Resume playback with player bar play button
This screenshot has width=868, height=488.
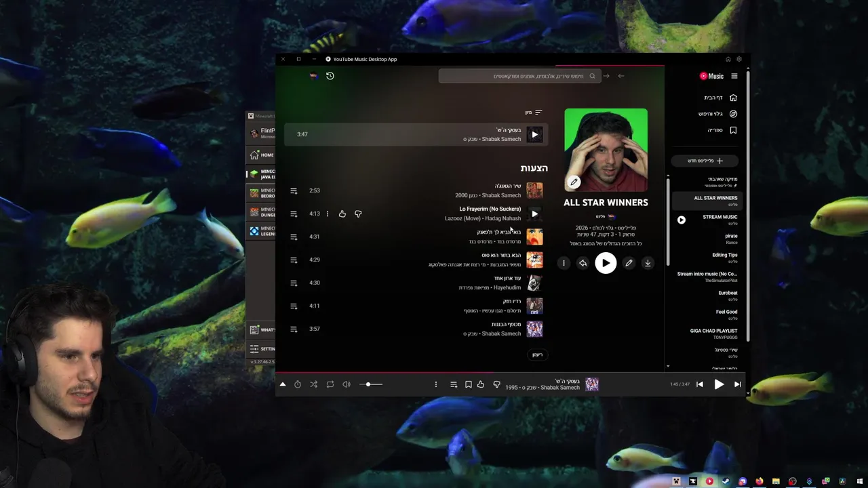pos(719,384)
